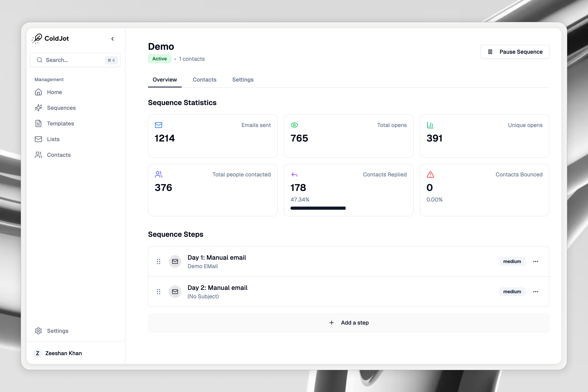Grab the Day 2 step drag handle
Image resolution: width=588 pixels, height=392 pixels.
(159, 292)
